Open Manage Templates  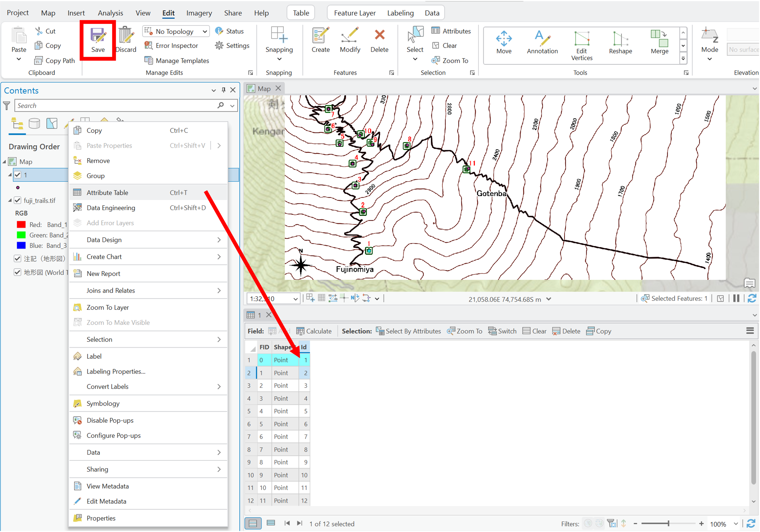(177, 61)
